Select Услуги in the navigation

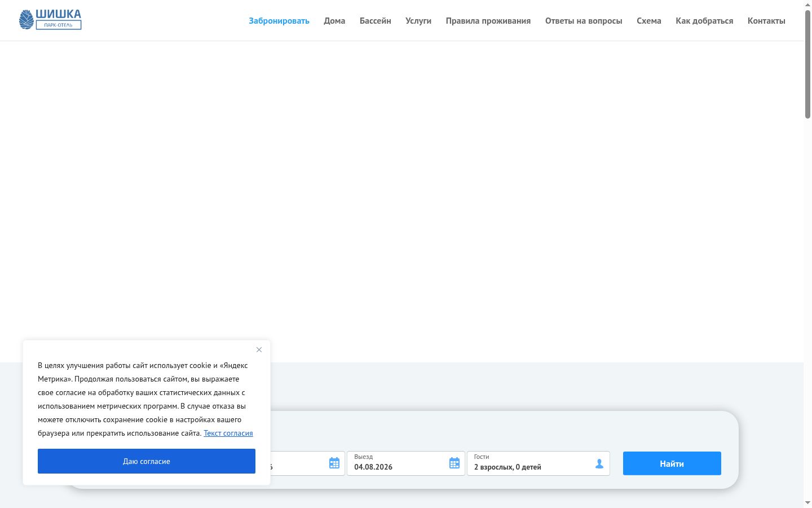(418, 21)
